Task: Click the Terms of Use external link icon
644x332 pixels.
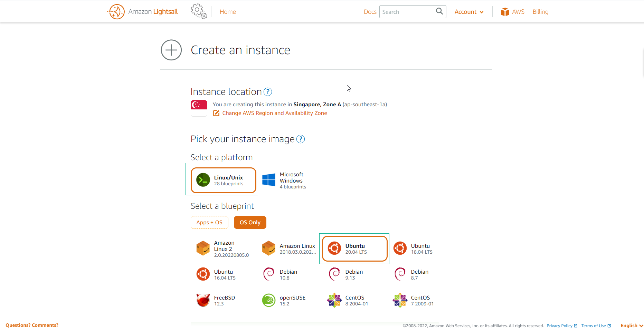Action: [x=609, y=326]
